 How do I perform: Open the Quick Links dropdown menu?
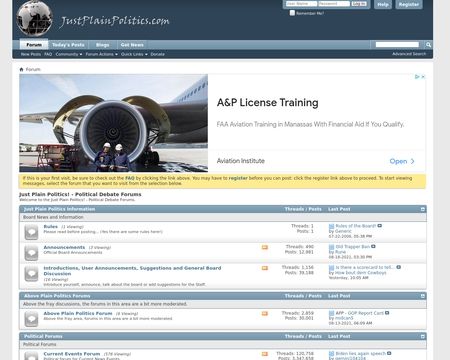coord(134,54)
